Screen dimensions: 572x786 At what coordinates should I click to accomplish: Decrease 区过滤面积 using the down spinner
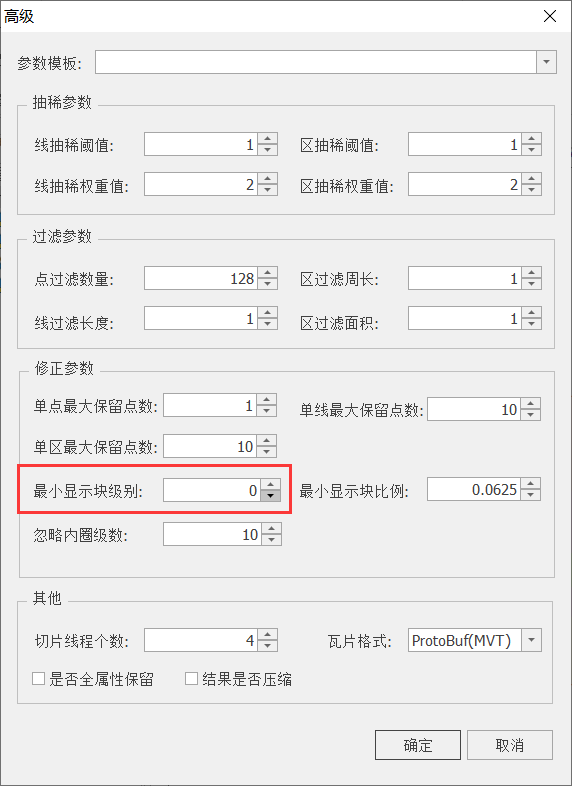pyautogui.click(x=531, y=324)
